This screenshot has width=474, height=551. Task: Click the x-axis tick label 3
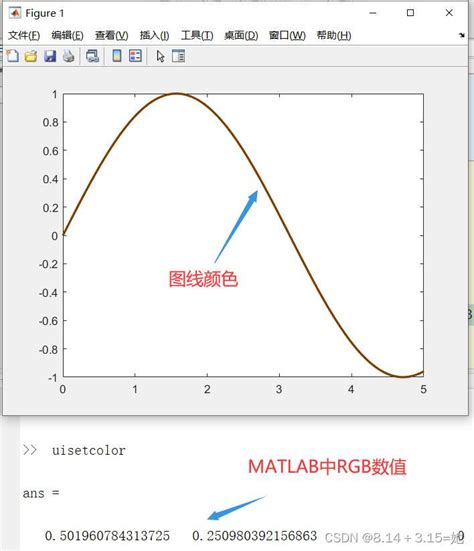pyautogui.click(x=279, y=389)
